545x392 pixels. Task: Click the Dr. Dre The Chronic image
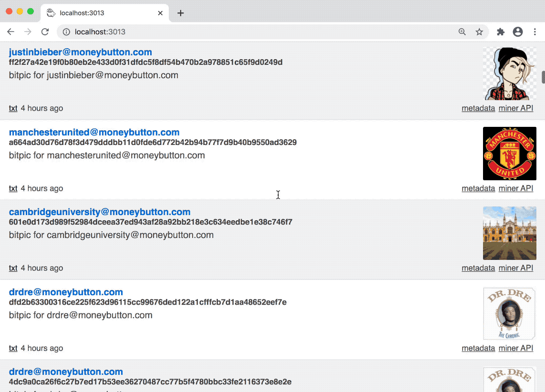[x=510, y=313]
